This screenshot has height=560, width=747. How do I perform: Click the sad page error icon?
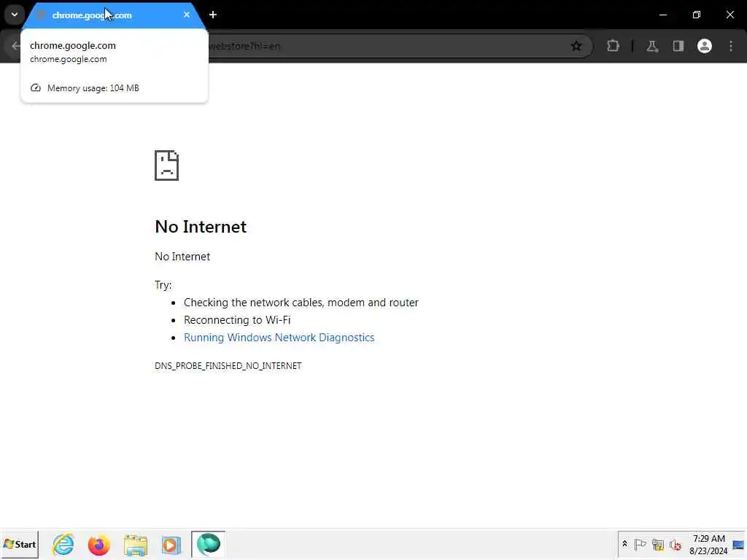click(167, 166)
